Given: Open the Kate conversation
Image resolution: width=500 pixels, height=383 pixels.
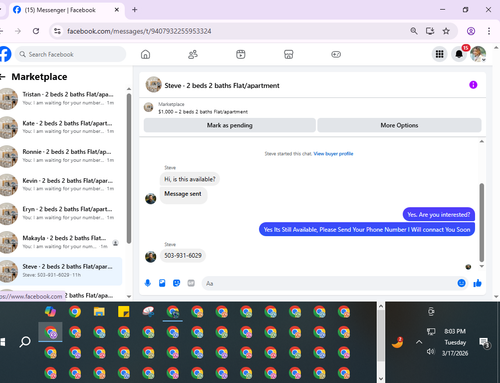Looking at the screenshot, I should tap(61, 127).
